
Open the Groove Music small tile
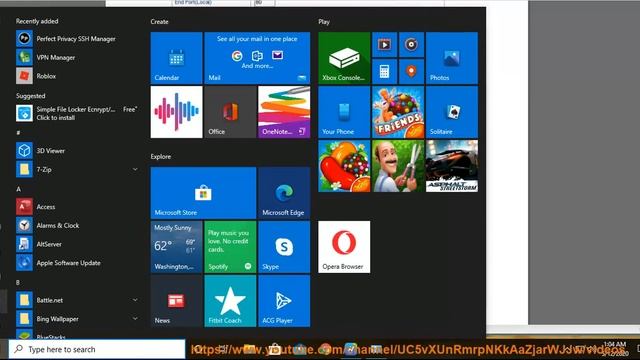[x=411, y=44]
